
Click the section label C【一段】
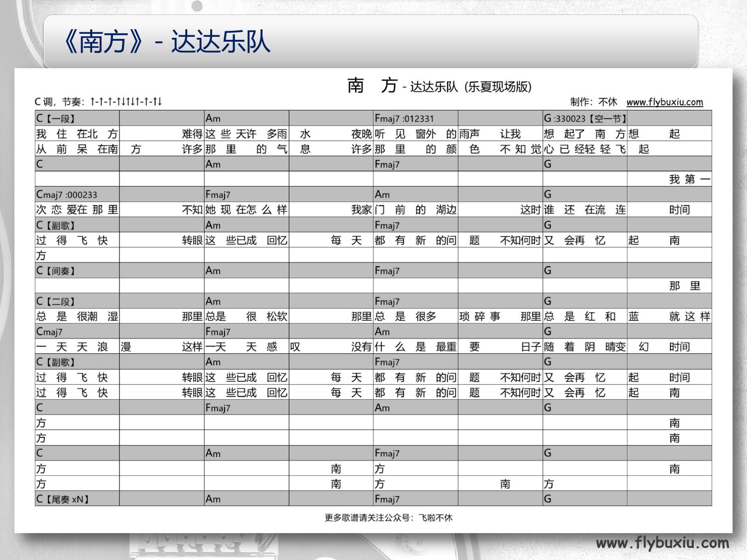[56, 118]
